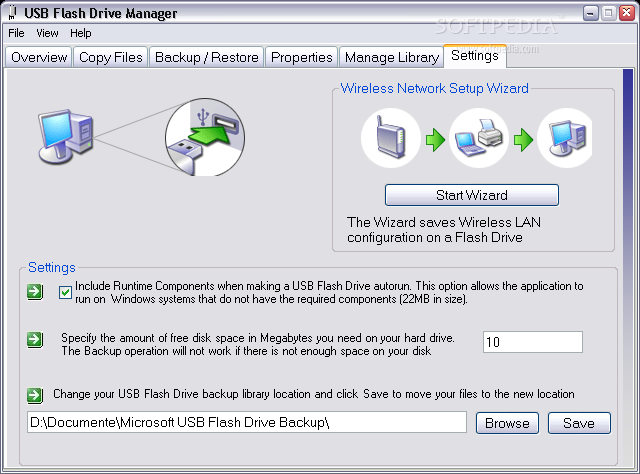Minimize the USB Flash Drive Manager window
This screenshot has height=474, width=640.
590,13
